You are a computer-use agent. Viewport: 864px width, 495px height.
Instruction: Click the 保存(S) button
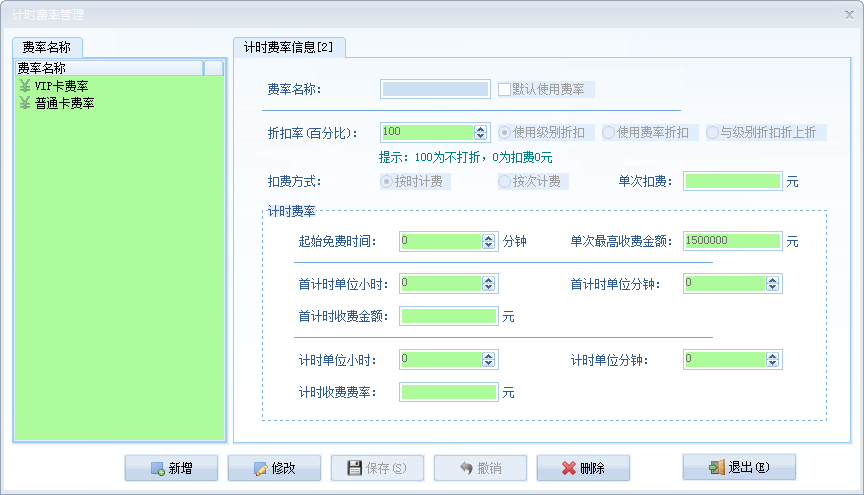tap(377, 468)
